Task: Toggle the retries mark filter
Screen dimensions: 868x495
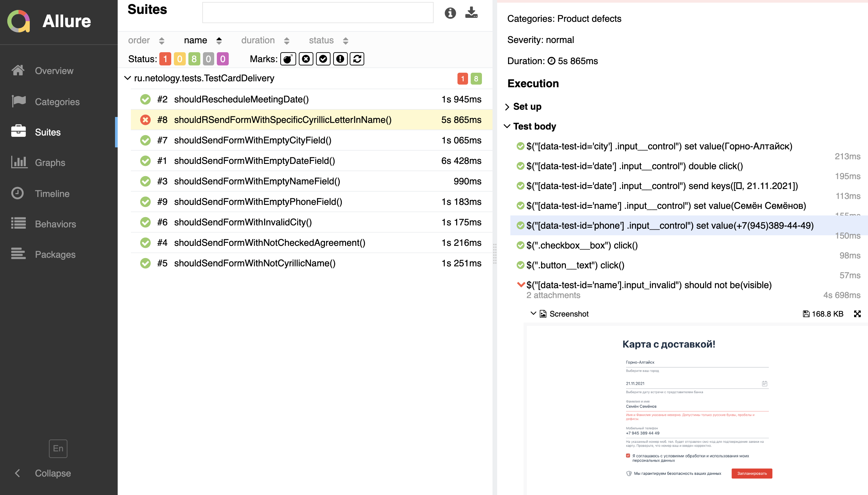Action: pos(357,59)
